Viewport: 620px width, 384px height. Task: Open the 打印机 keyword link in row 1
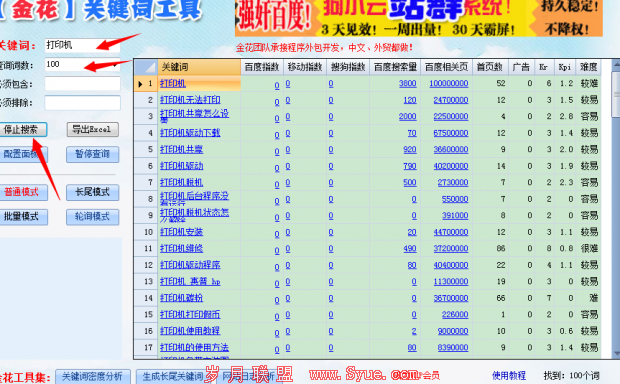point(173,83)
